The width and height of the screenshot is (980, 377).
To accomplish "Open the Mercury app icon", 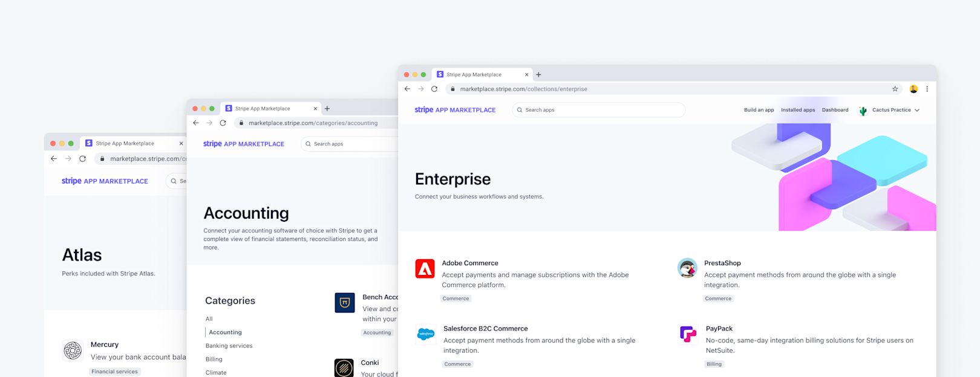I will (x=73, y=350).
